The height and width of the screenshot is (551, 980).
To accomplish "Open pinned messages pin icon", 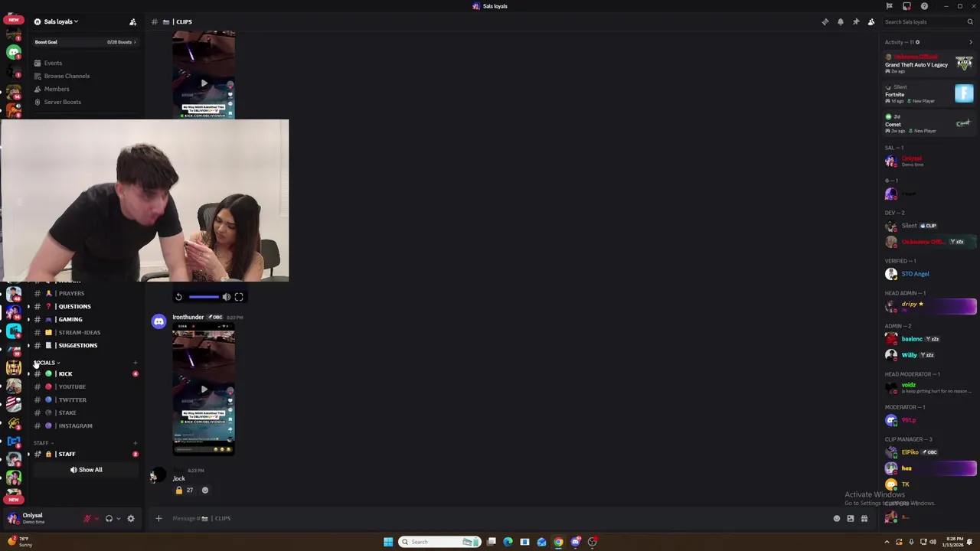I will pos(855,21).
